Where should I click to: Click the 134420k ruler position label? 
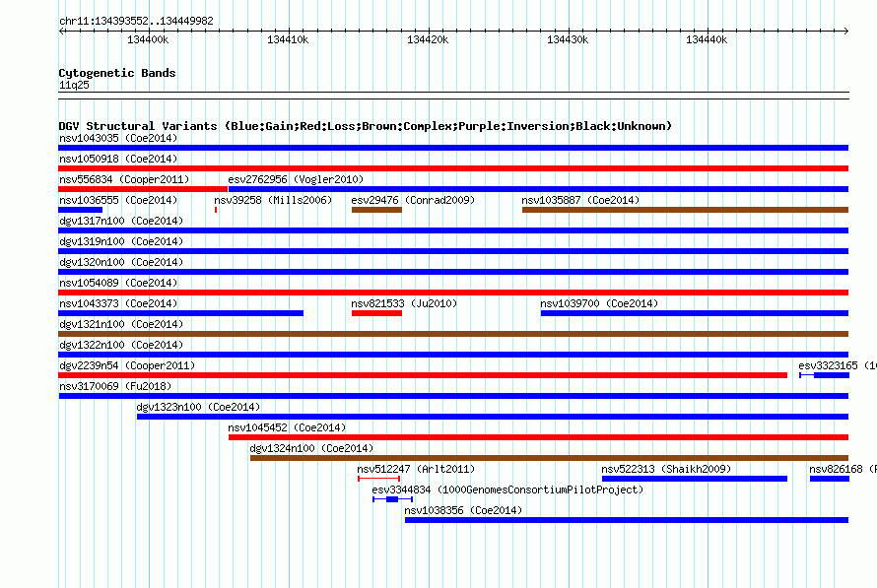[428, 39]
